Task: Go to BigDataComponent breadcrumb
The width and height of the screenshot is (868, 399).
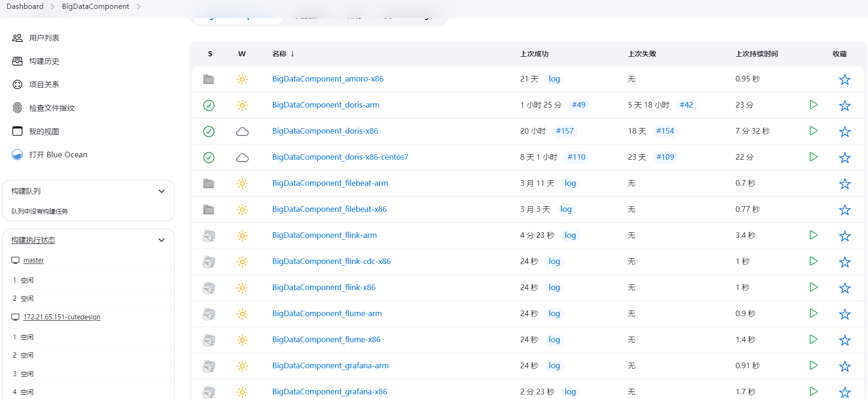Action: point(95,7)
